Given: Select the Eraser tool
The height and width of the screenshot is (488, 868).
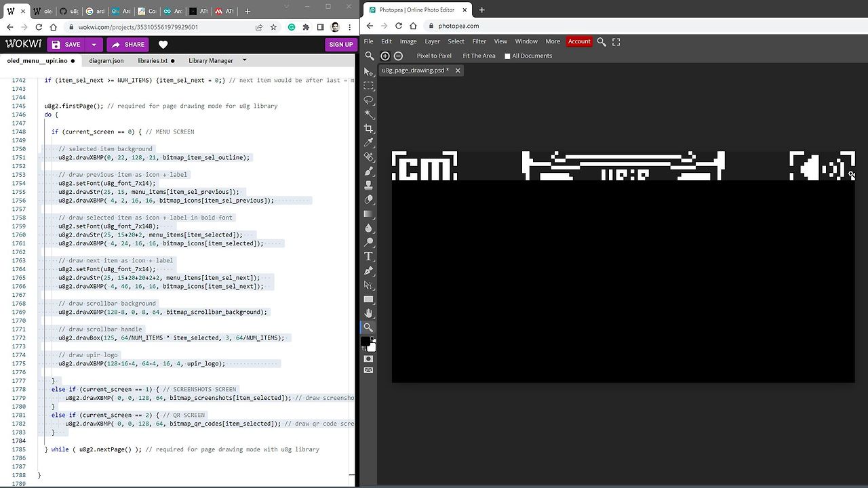Looking at the screenshot, I should pos(369,199).
